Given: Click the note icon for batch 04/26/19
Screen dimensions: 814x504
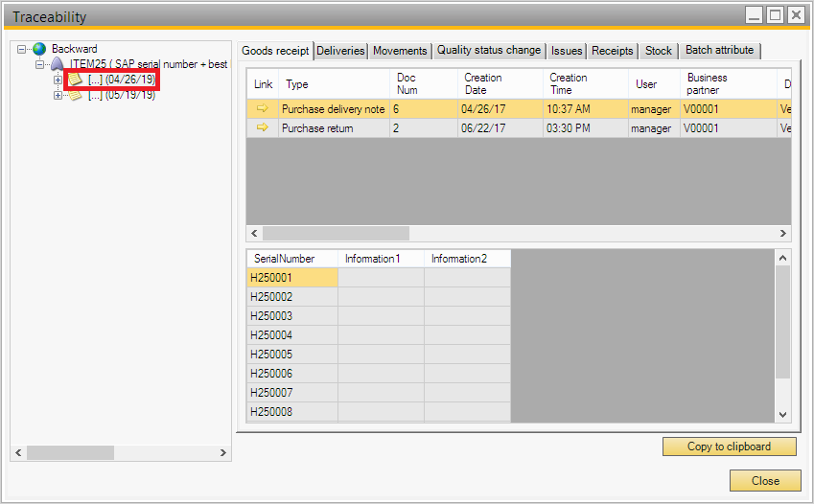Looking at the screenshot, I should [x=76, y=80].
